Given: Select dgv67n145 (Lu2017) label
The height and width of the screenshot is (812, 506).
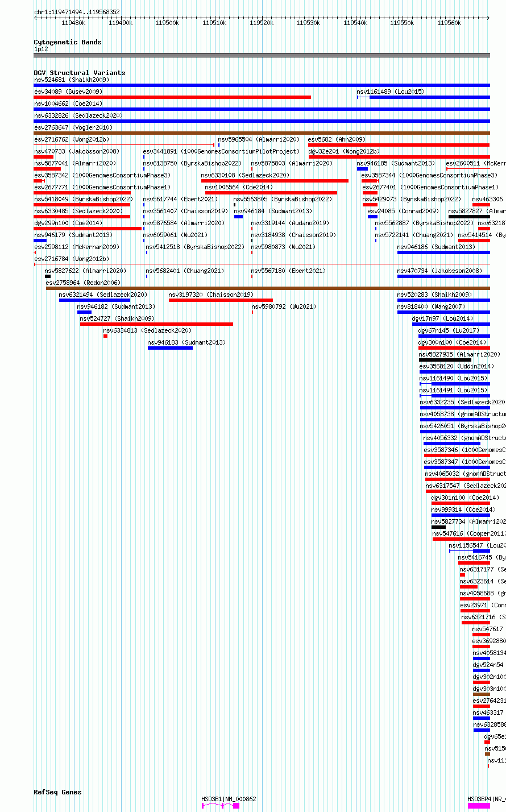Looking at the screenshot, I should pos(449,330).
